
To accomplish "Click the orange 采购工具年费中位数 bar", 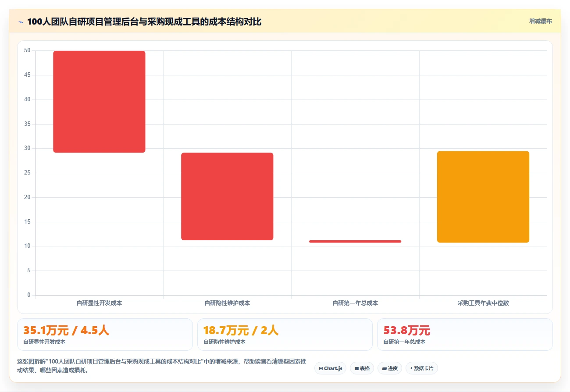I will [483, 197].
